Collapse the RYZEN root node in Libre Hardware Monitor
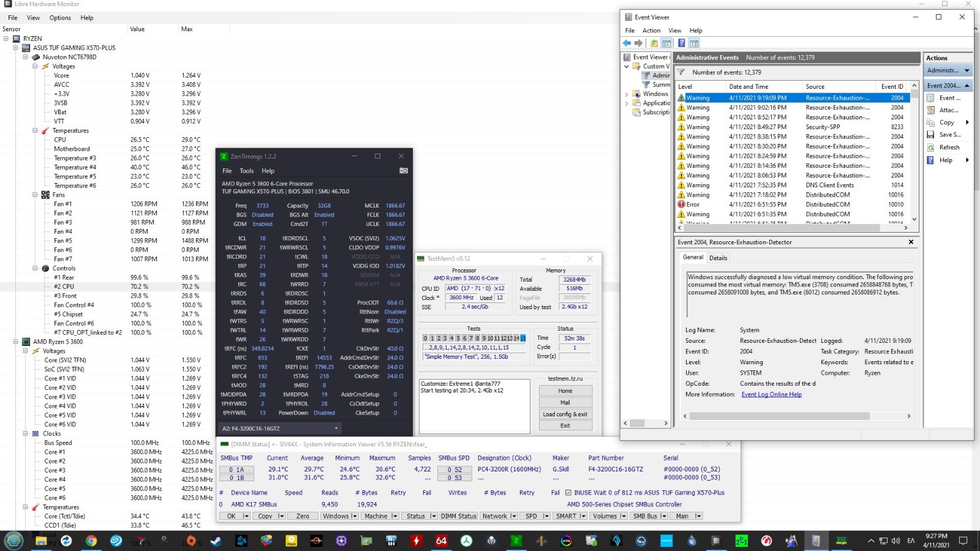 tap(6, 39)
